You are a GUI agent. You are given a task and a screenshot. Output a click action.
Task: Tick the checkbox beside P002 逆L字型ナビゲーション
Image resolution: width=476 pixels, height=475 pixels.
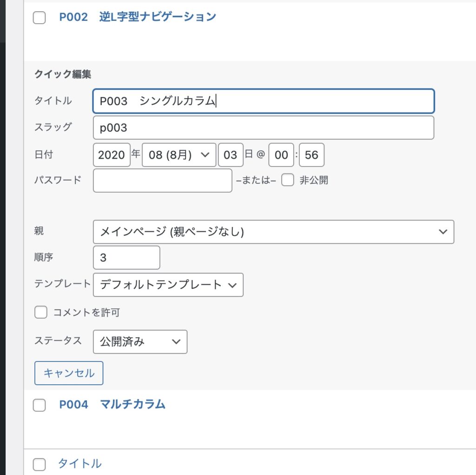click(x=40, y=18)
